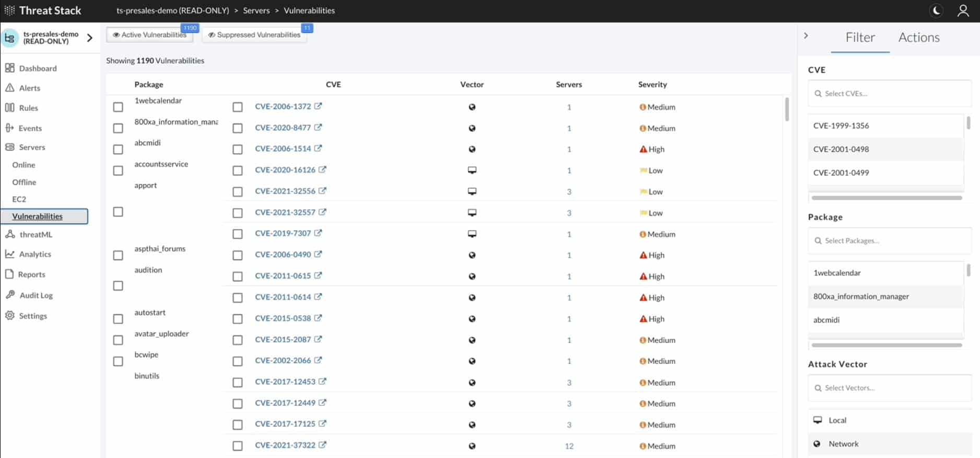Open the CVE-2002-2066 link
The height and width of the screenshot is (458, 980).
(283, 360)
